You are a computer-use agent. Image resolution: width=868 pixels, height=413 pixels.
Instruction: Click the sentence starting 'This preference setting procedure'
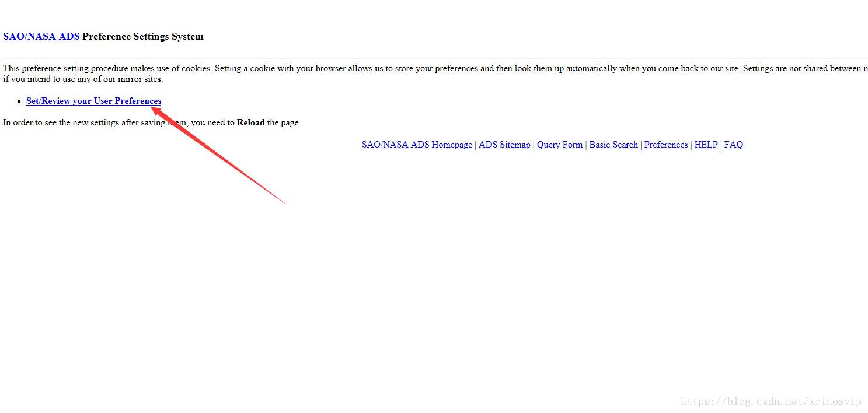point(435,68)
